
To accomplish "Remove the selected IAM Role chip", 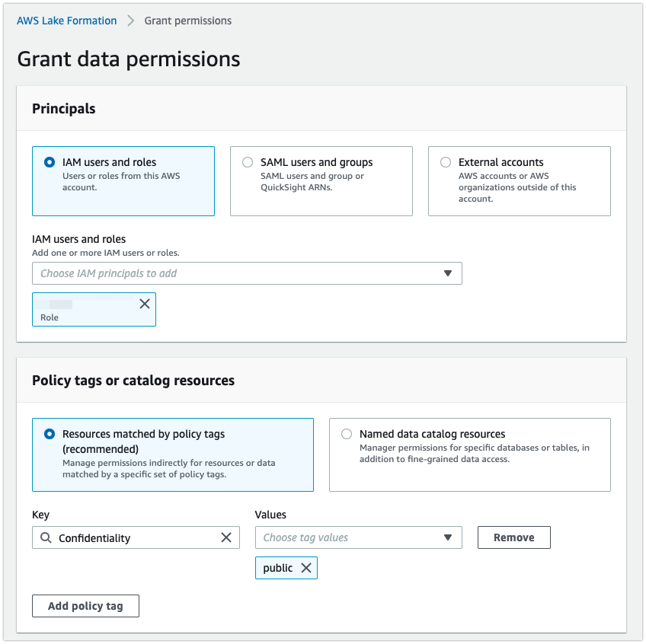I will [144, 304].
